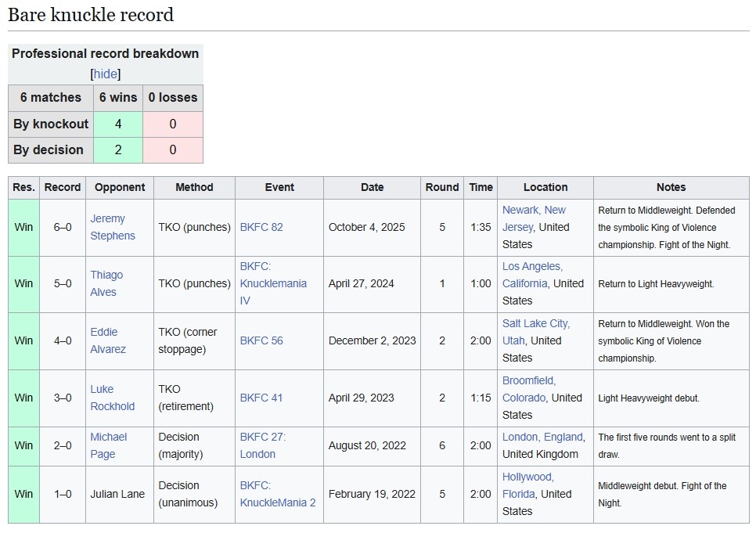Select the October 4, 2025 date cell

point(373,227)
